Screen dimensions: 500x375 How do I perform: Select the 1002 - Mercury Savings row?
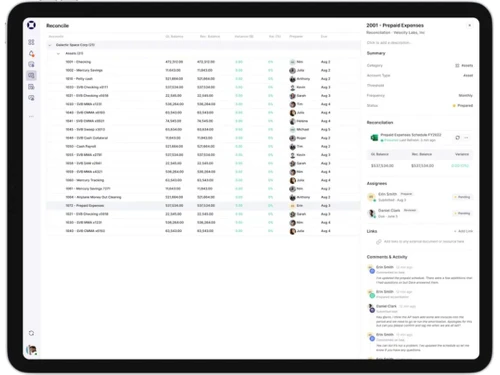click(203, 70)
